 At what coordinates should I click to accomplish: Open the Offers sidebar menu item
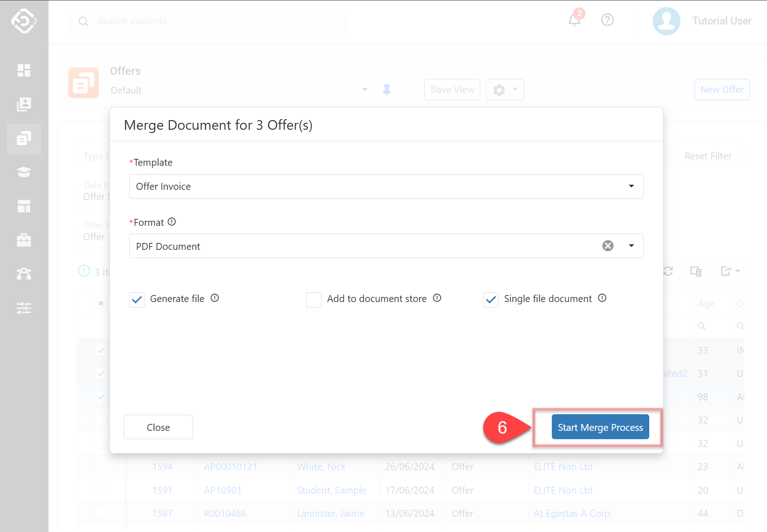coord(24,139)
